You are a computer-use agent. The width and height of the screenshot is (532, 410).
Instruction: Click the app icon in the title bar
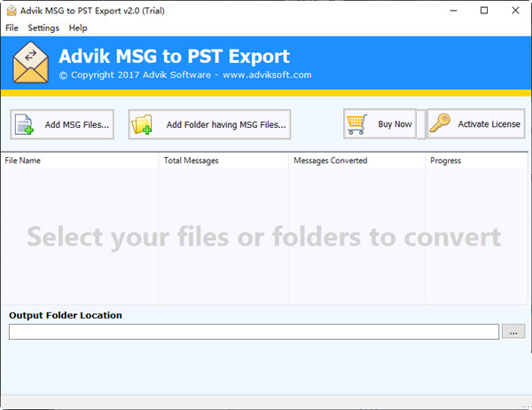pos(12,11)
